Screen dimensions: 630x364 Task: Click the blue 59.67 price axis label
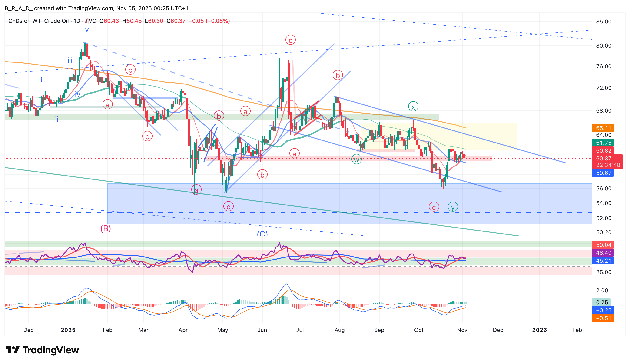(x=603, y=173)
